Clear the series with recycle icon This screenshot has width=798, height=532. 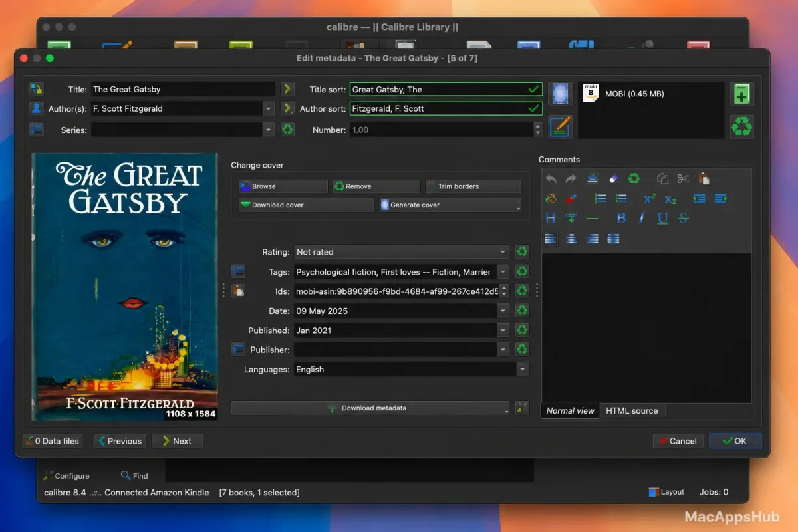point(287,130)
